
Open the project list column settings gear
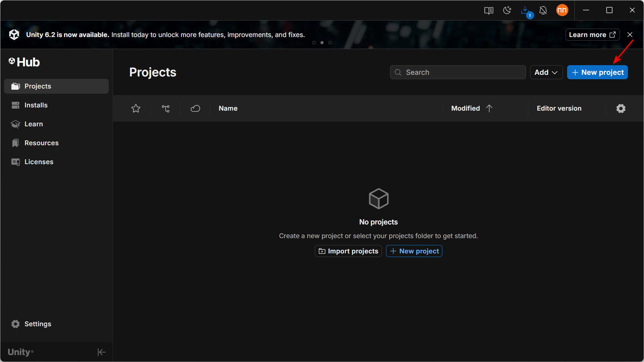point(621,109)
